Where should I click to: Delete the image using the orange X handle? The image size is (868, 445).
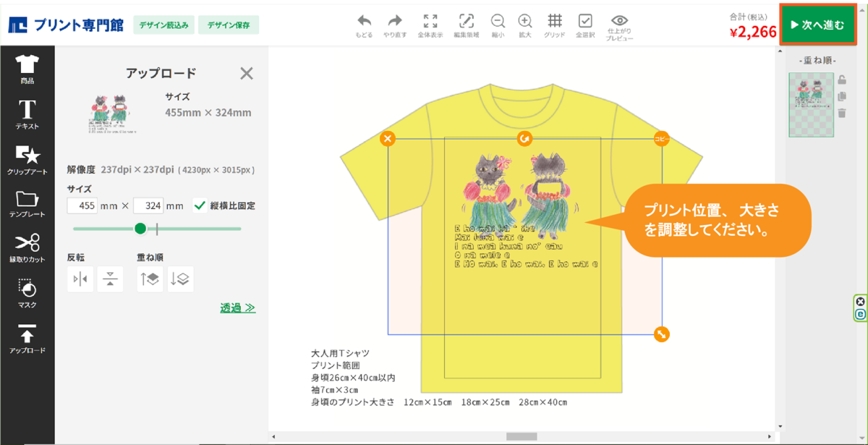coord(388,138)
